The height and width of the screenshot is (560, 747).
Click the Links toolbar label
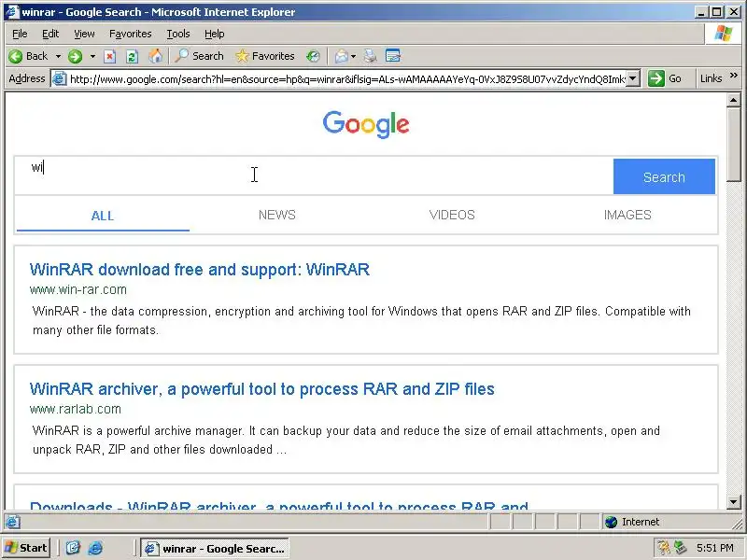[711, 78]
